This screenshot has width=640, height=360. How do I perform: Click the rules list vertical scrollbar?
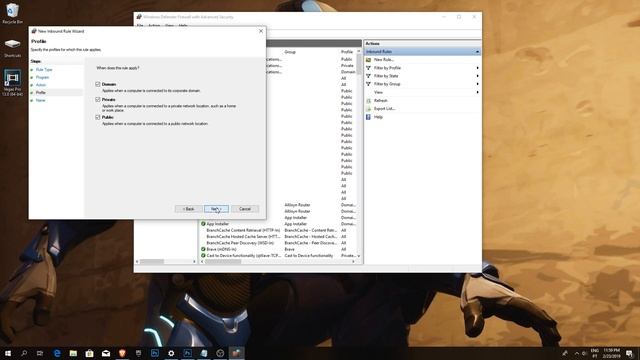coord(359,65)
